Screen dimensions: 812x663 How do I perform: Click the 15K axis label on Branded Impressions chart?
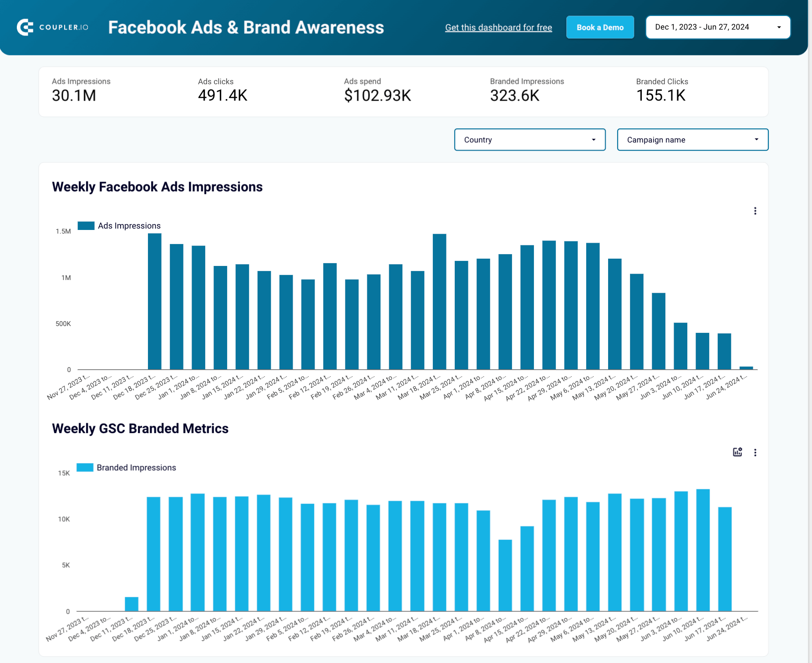point(64,473)
